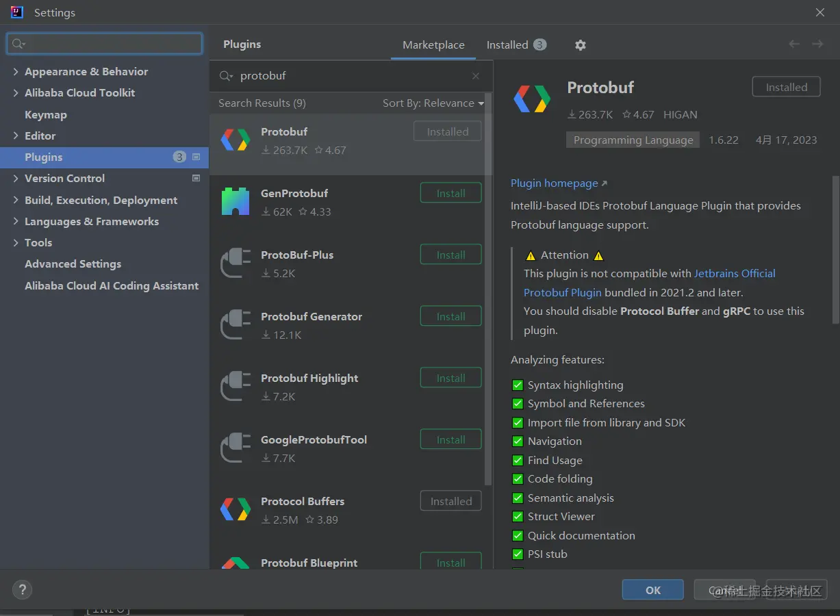Click the plugin details vertical scrollbar
This screenshot has height=616, width=840.
point(835,250)
